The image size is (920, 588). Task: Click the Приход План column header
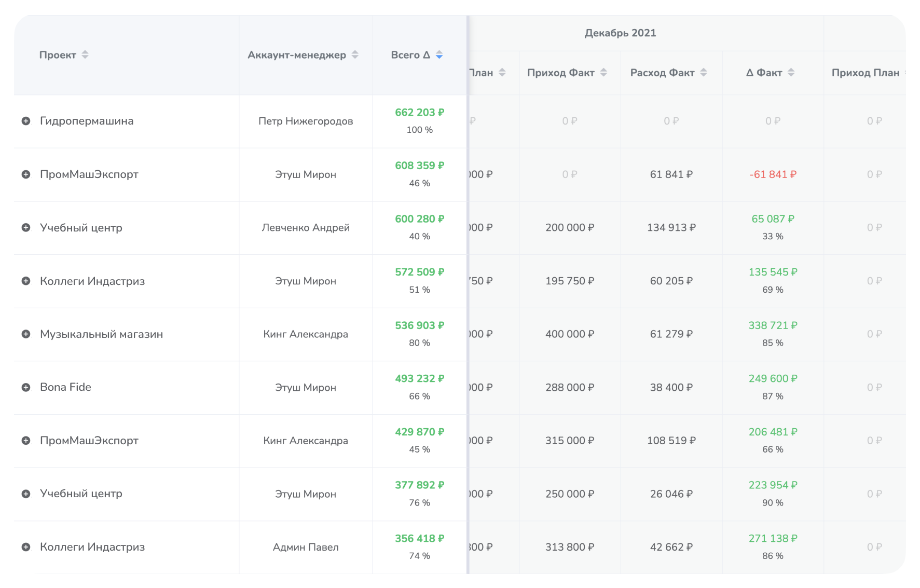pos(865,73)
